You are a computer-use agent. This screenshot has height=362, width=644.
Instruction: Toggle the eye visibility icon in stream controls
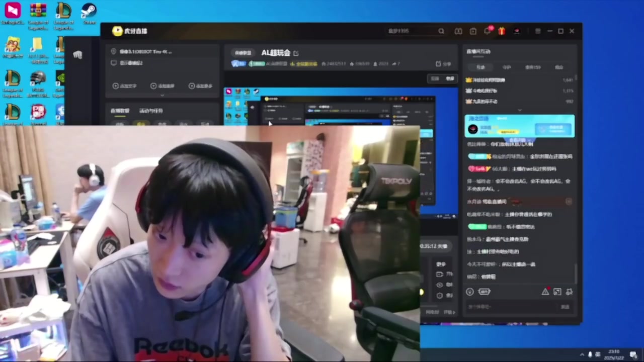click(440, 285)
